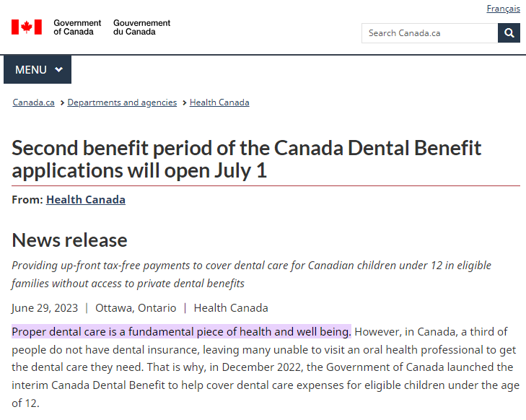Image resolution: width=526 pixels, height=420 pixels.
Task: Click the chevron before Health Canada breadcrumb
Action: (184, 103)
